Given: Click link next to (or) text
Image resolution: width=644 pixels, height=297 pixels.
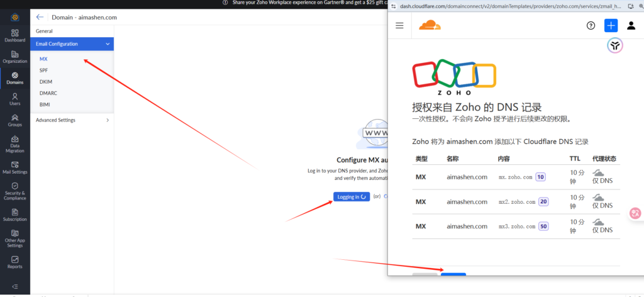Looking at the screenshot, I should coord(386,197).
